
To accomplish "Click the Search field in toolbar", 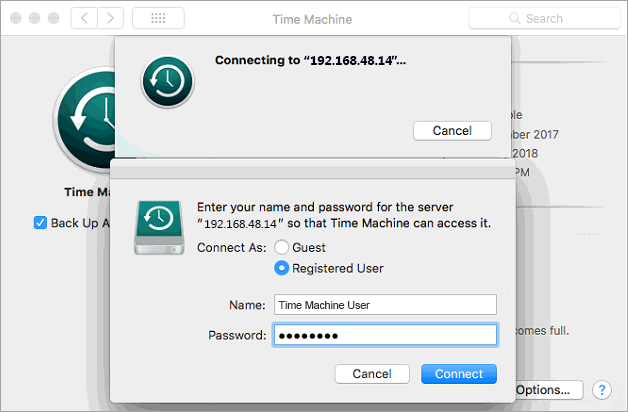I will 544,18.
